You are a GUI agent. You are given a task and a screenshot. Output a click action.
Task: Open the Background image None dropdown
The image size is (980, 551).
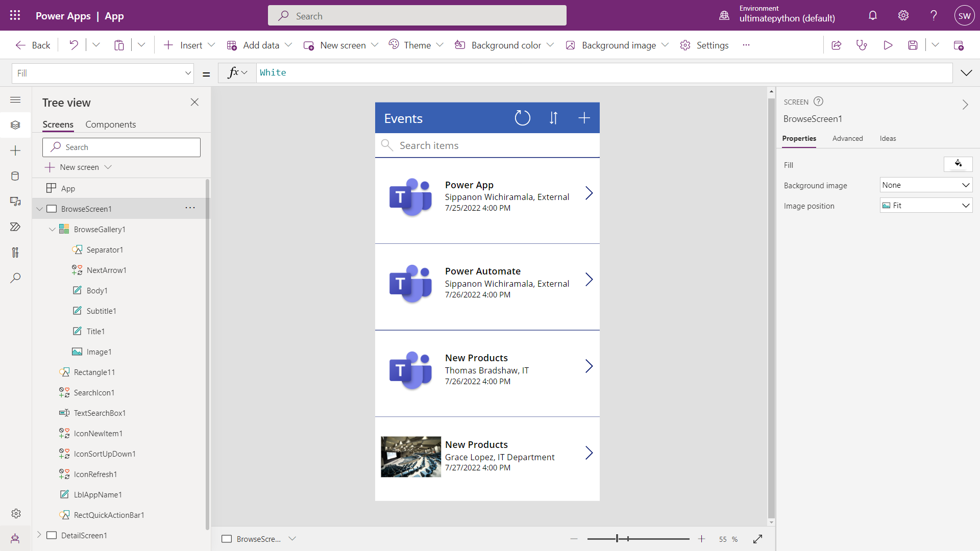point(926,185)
